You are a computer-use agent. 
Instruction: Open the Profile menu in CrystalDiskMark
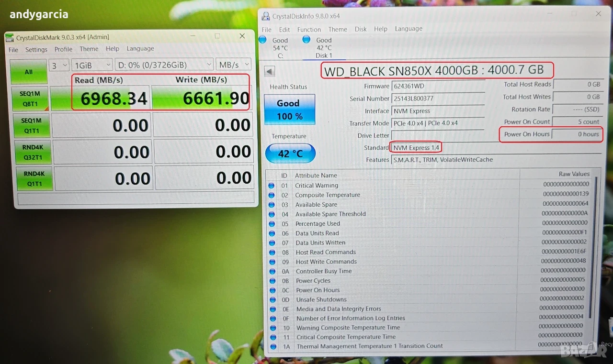tap(63, 49)
